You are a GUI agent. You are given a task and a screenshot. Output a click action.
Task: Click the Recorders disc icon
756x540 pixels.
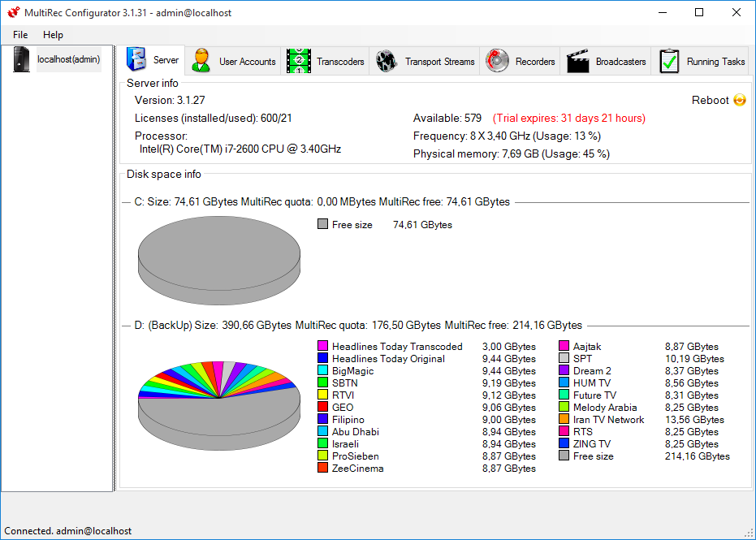[x=497, y=61]
